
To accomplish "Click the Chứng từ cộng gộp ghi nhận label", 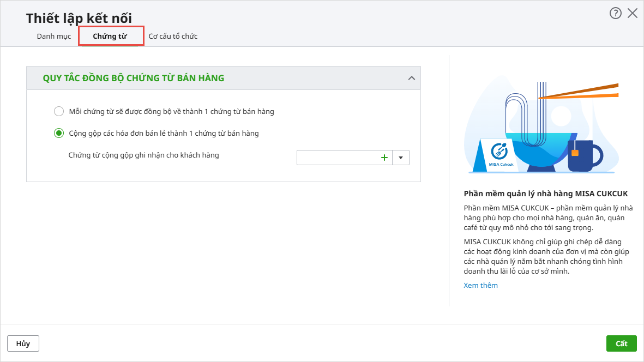I will [x=143, y=155].
